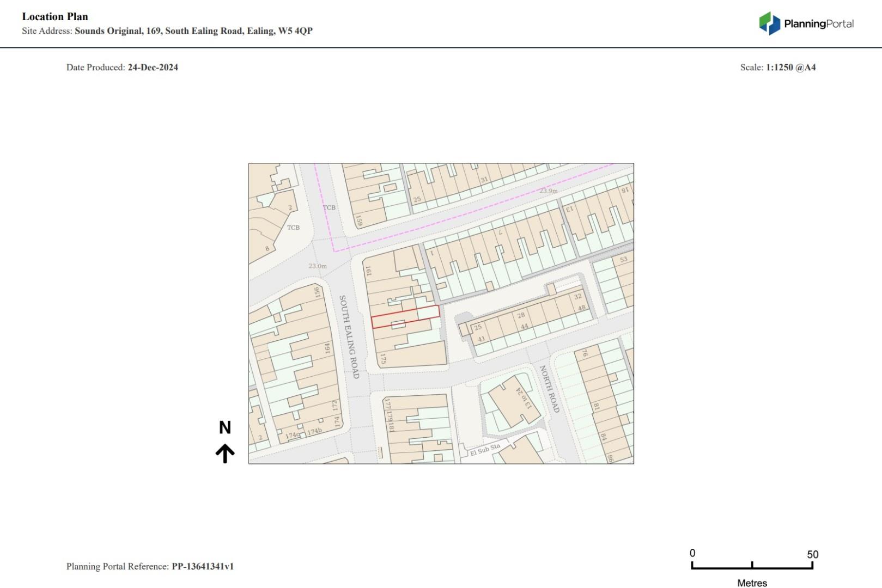
Task: Click the scale bar graphic
Action: pos(752,566)
